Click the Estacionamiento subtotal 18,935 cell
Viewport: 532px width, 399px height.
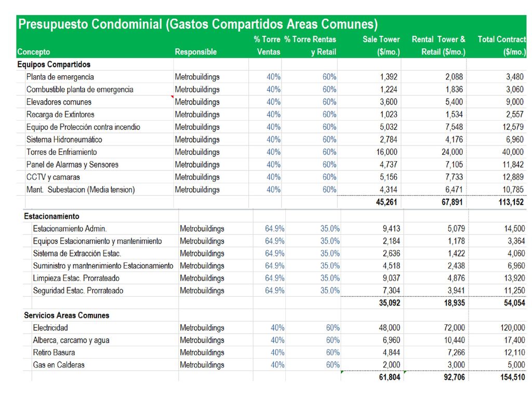[454, 303]
